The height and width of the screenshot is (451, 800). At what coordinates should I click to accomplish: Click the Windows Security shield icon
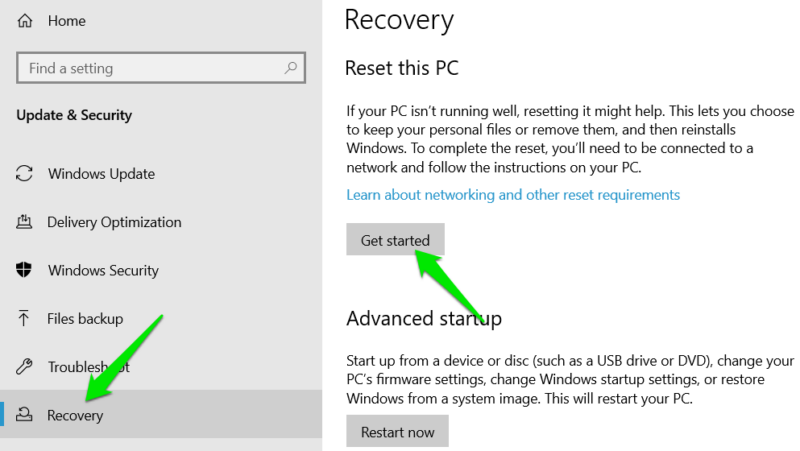pyautogui.click(x=25, y=270)
